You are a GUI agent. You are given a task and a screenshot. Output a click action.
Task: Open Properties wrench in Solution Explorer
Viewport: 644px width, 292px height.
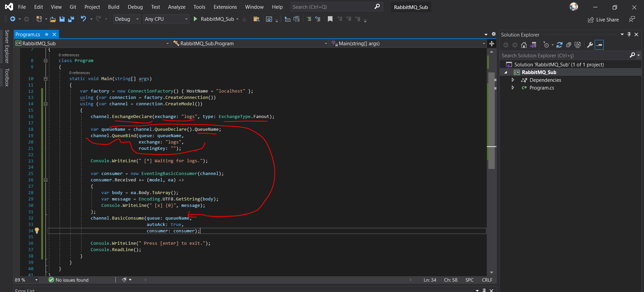[590, 45]
